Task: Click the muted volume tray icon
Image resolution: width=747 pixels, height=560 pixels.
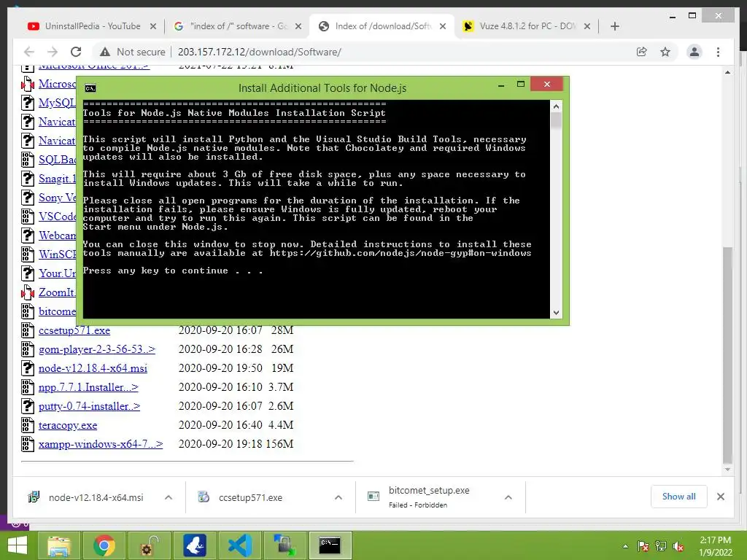Action: [678, 547]
